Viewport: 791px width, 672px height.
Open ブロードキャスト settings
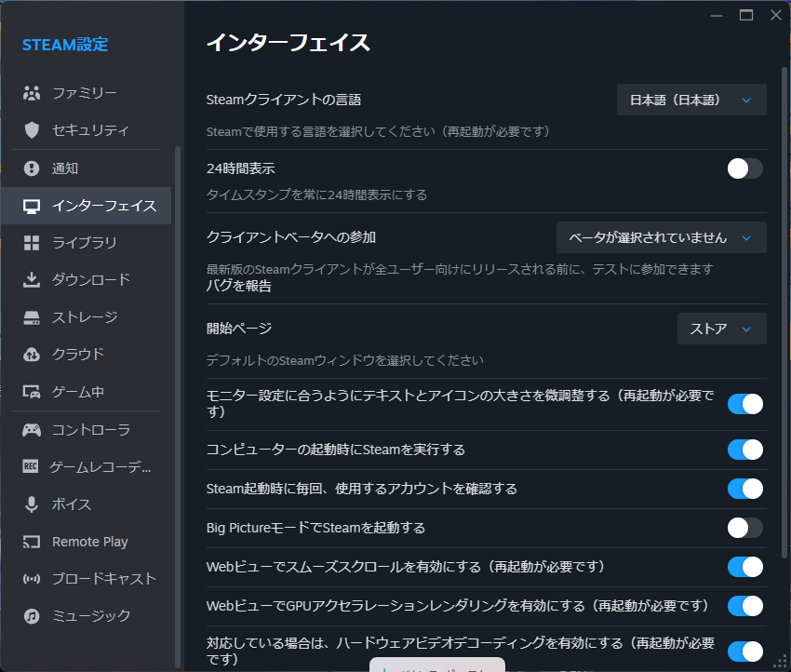(86, 579)
